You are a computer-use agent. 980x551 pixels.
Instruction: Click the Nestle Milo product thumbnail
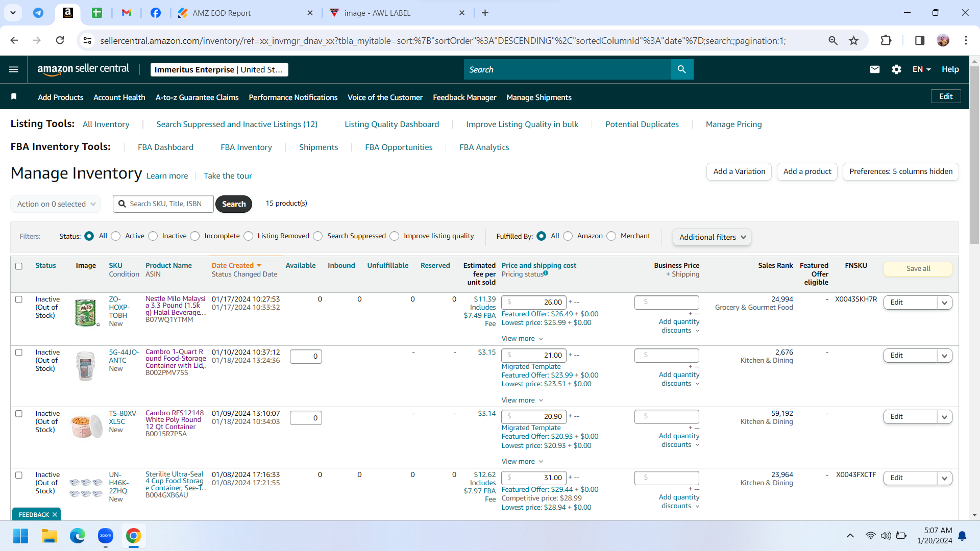tap(86, 312)
